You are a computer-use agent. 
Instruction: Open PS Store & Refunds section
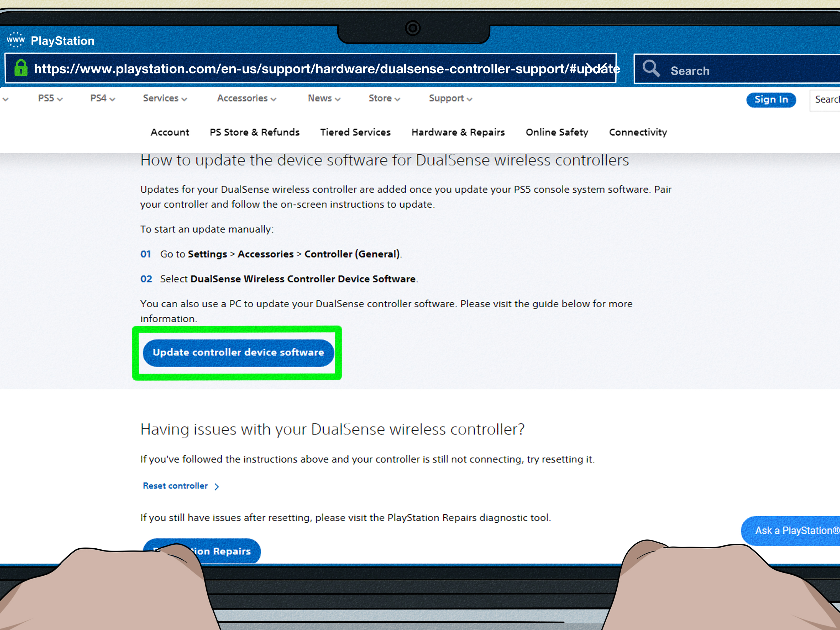coord(254,132)
